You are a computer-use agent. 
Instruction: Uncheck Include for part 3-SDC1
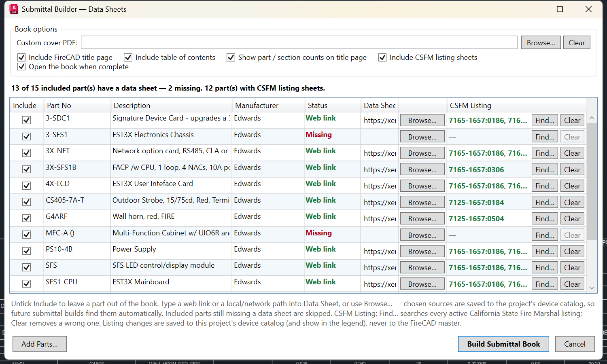pyautogui.click(x=26, y=120)
